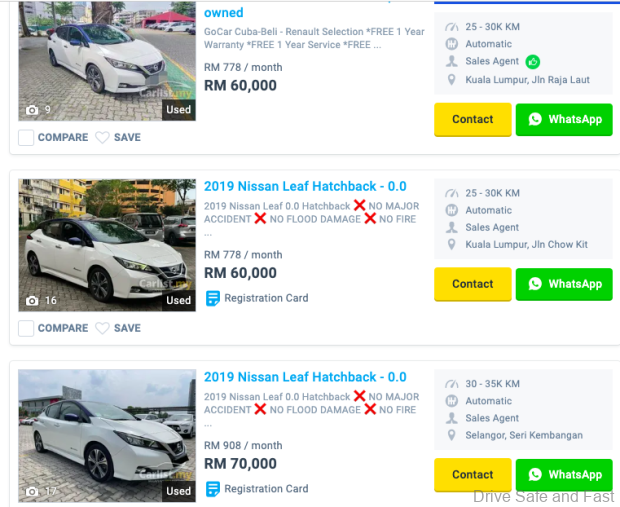Tick the Compare checkbox on the second listing
Viewport: 620px width, 507px height.
[26, 328]
